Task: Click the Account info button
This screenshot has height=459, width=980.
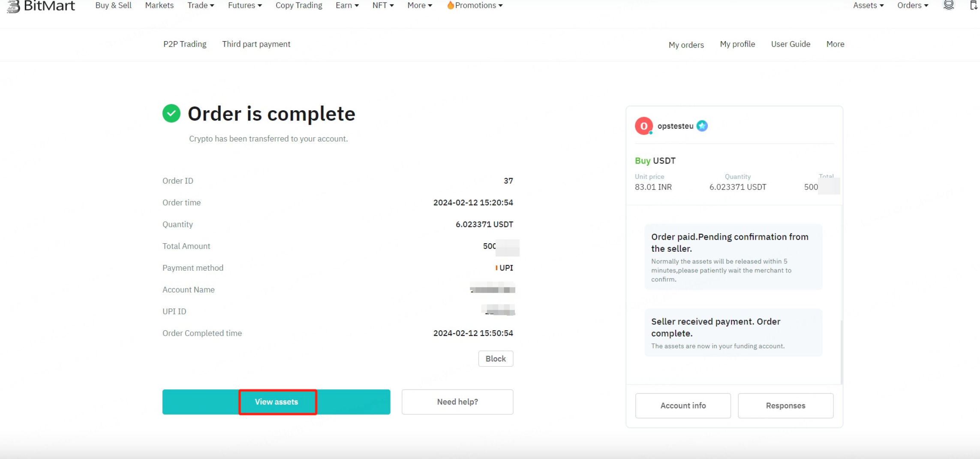Action: [x=683, y=405]
